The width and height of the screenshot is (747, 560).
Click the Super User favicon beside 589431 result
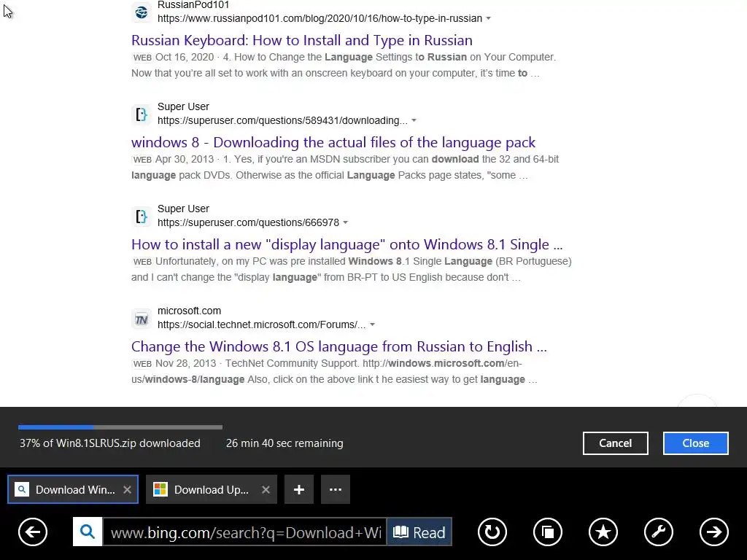pos(142,114)
